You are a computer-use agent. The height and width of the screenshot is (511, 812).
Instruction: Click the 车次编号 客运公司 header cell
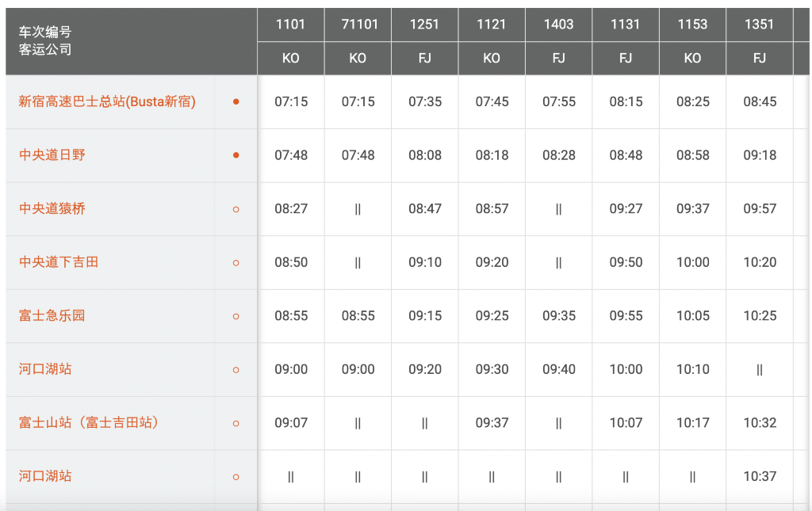(x=45, y=40)
